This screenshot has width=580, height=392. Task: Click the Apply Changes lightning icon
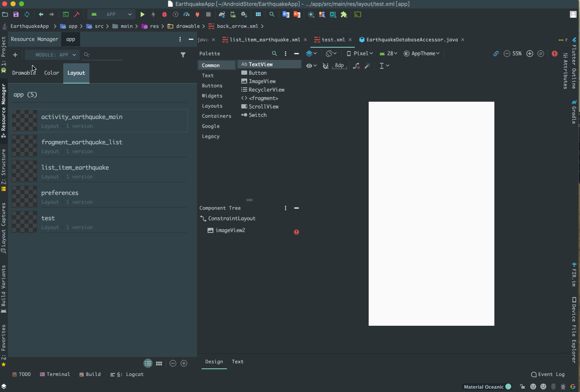click(x=153, y=14)
